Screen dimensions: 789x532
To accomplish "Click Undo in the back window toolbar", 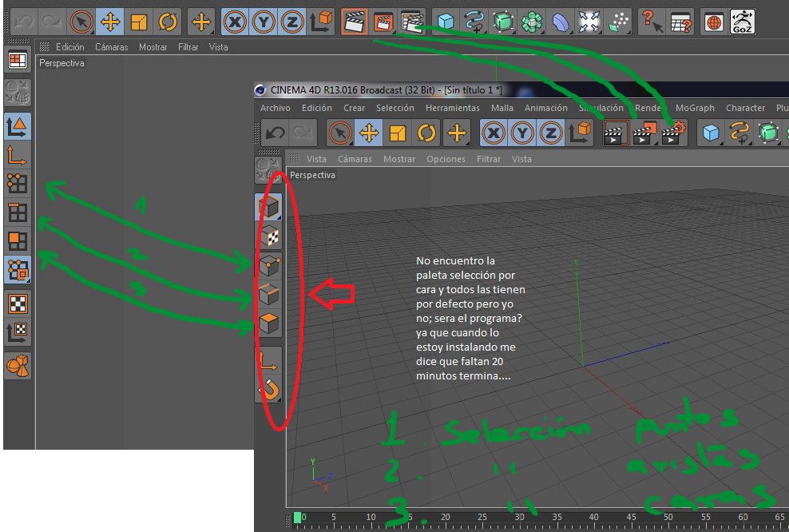I will tap(23, 22).
